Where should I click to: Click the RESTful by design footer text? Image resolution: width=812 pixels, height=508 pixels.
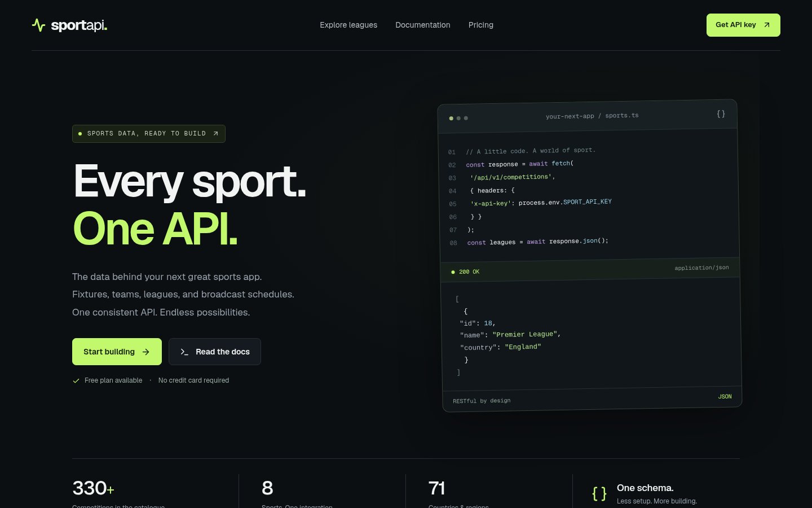pos(482,401)
